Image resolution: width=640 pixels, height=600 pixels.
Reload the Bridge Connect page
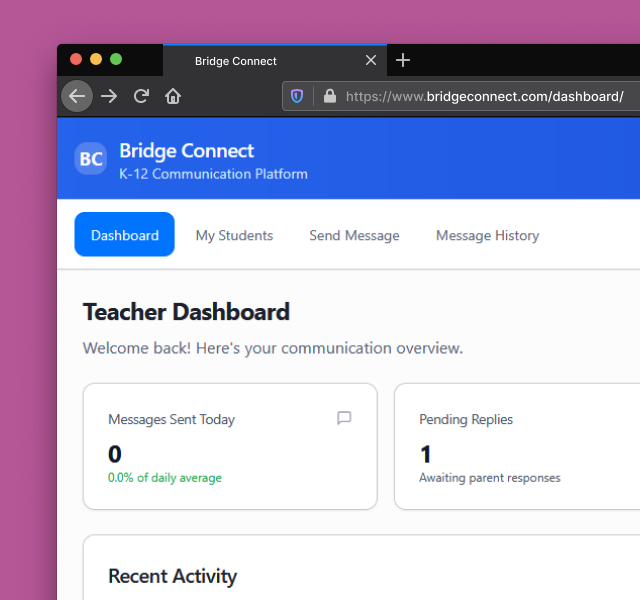pos(141,96)
